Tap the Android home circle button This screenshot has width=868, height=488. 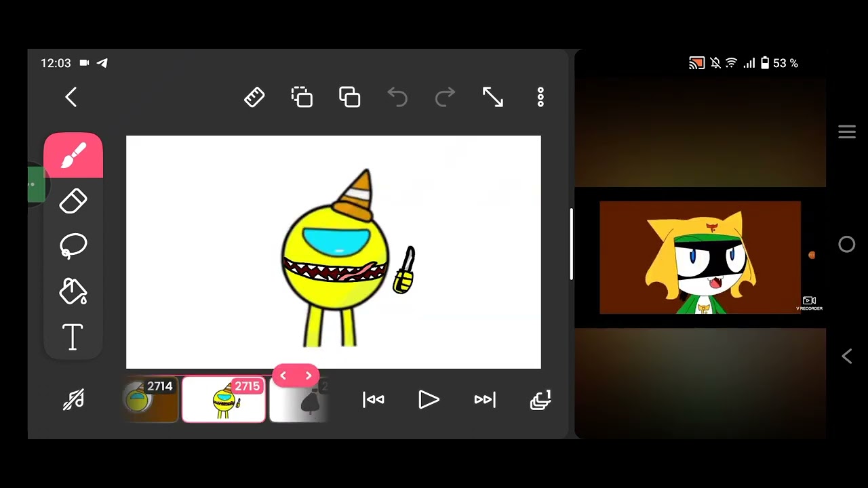(847, 245)
